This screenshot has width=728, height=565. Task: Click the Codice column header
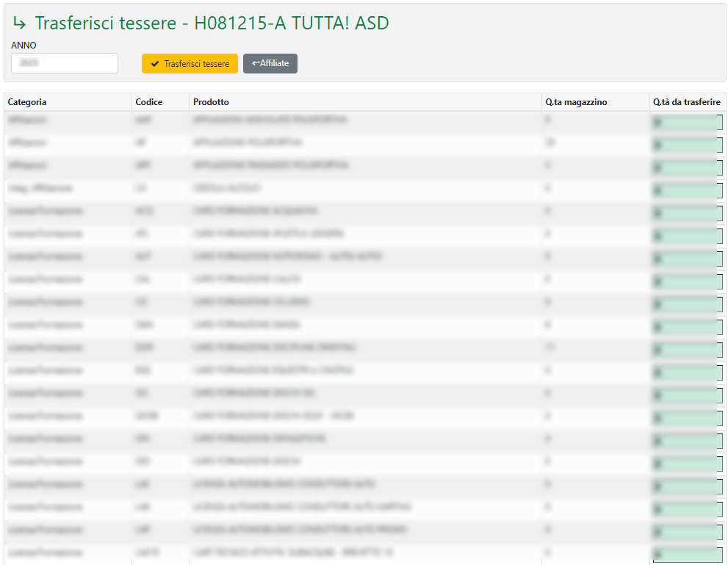[149, 102]
